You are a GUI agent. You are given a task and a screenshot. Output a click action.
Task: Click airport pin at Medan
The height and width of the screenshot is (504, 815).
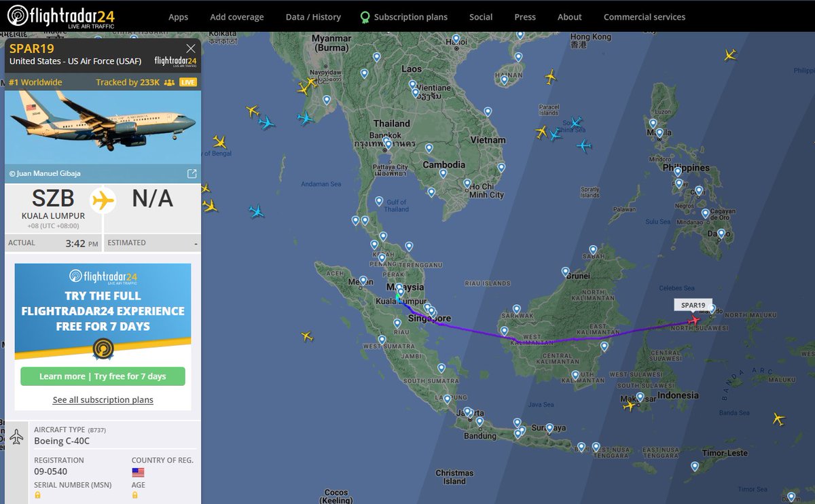coord(364,281)
